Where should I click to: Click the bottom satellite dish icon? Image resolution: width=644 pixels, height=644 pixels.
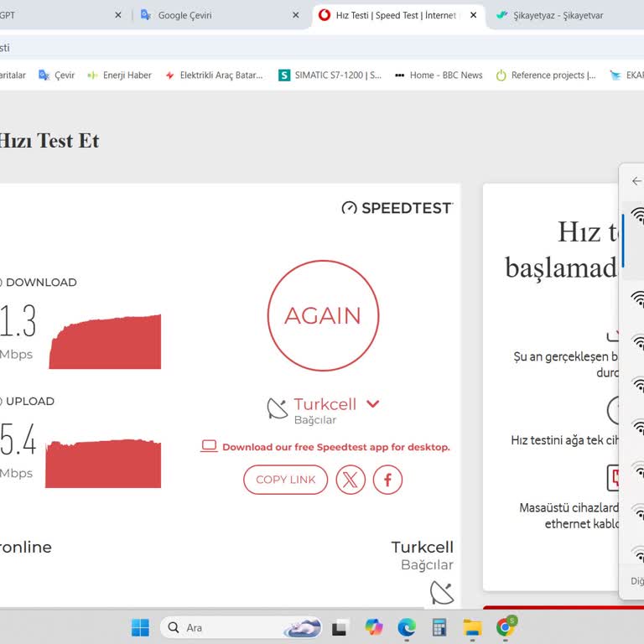click(442, 593)
